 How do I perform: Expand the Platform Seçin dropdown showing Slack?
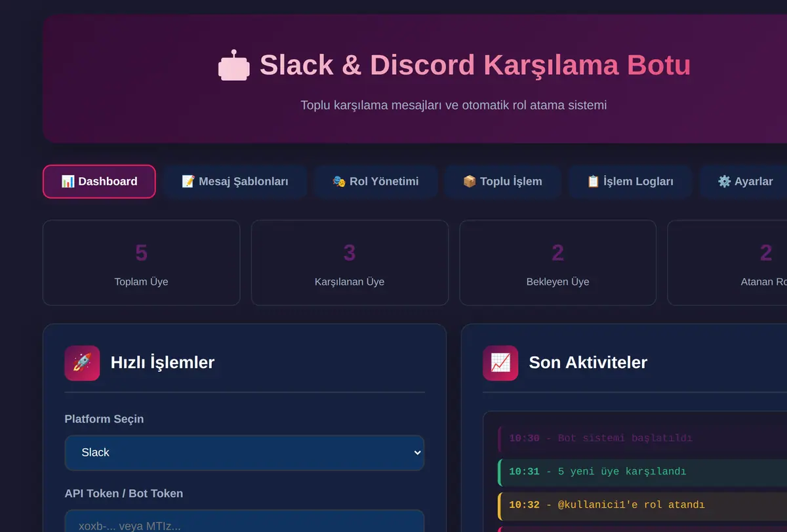pyautogui.click(x=245, y=453)
